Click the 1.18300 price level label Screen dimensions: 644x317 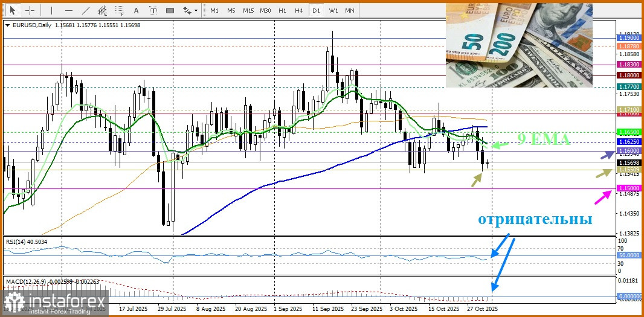pos(628,65)
